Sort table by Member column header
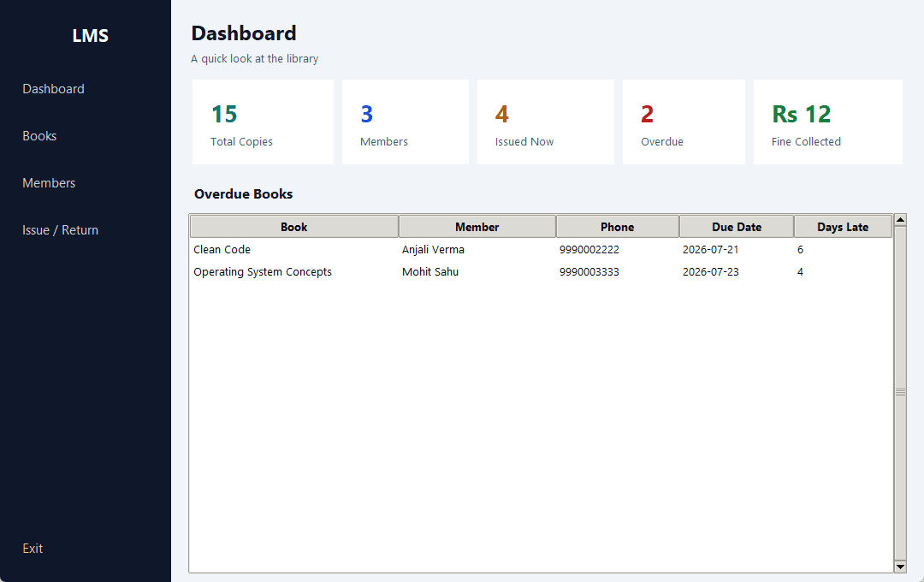The image size is (924, 582). point(477,227)
